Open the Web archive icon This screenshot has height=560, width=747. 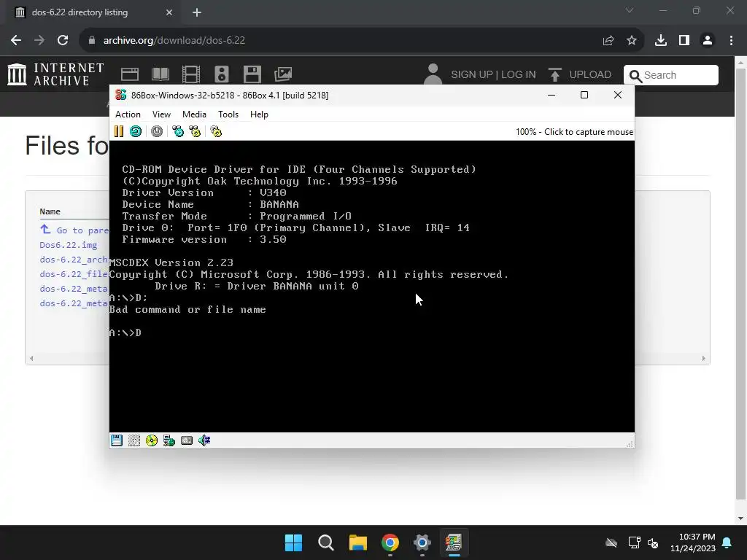click(130, 74)
